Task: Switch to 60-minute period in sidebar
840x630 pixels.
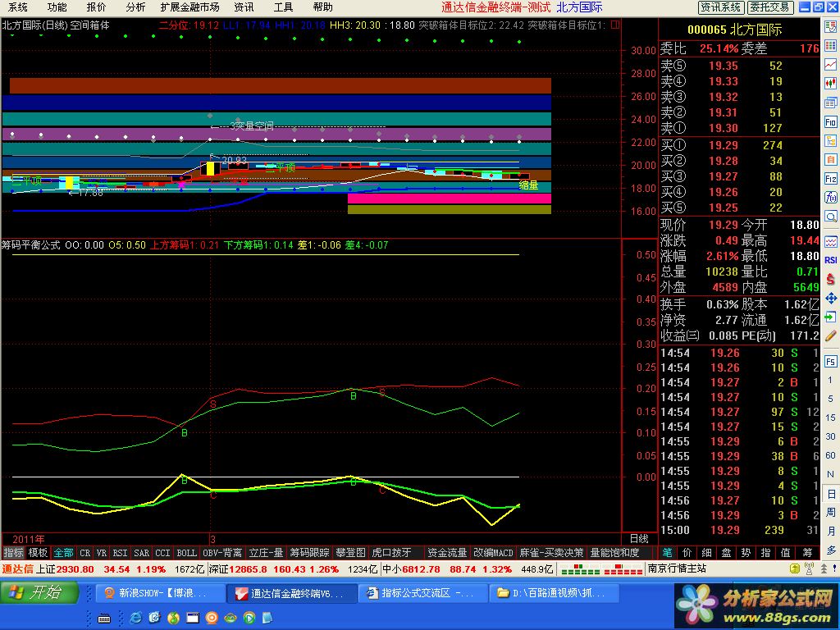Action: click(x=830, y=455)
